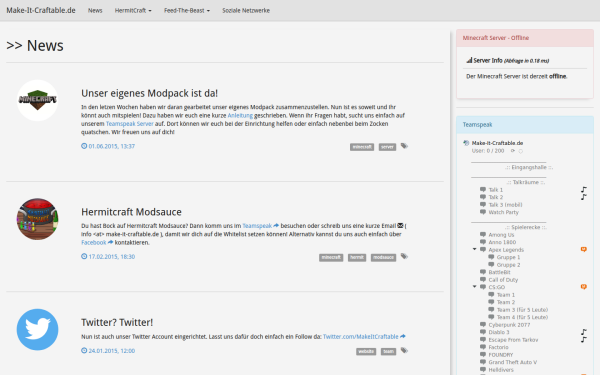
Task: Click the envelope icon after Email
Action: click(400, 225)
